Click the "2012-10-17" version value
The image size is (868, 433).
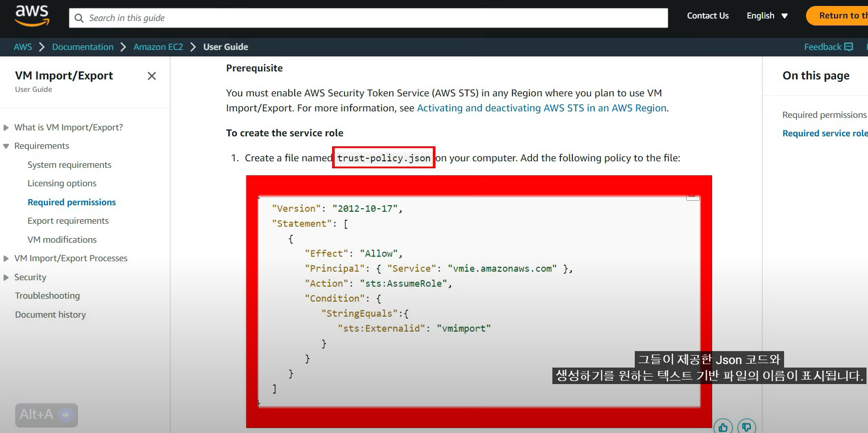(x=365, y=209)
